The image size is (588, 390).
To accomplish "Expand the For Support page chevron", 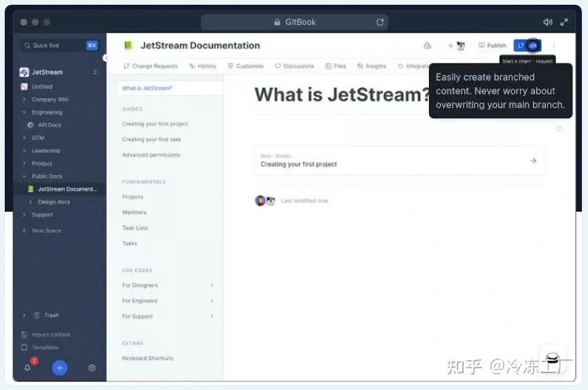I will pyautogui.click(x=212, y=316).
